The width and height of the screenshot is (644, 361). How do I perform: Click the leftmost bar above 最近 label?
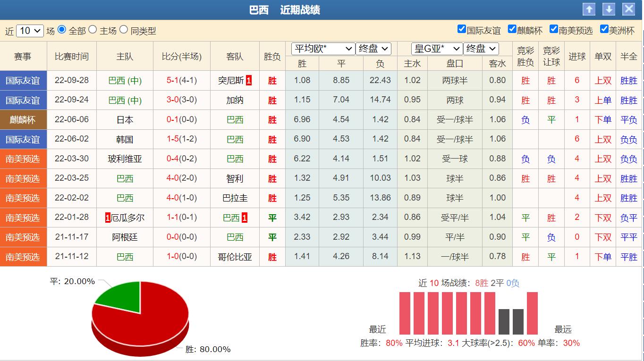point(404,311)
